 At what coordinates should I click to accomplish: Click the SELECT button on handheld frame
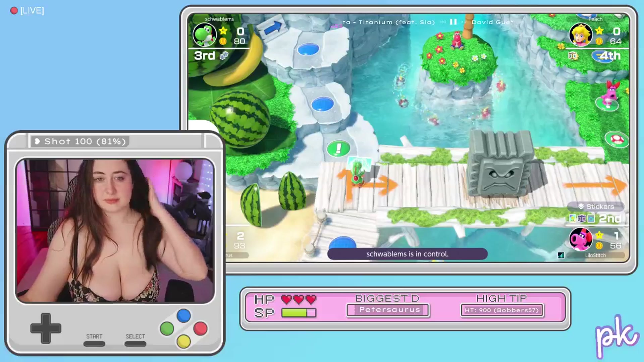point(135,344)
